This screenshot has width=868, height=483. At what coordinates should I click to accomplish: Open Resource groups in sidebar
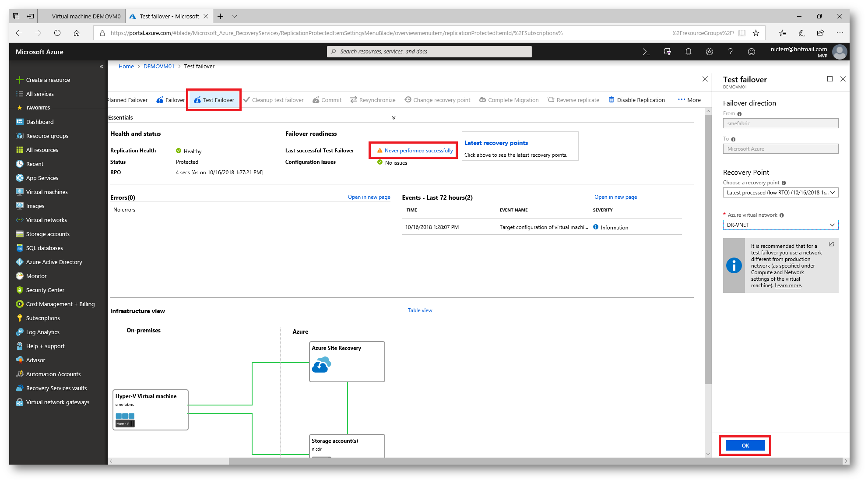coord(47,136)
